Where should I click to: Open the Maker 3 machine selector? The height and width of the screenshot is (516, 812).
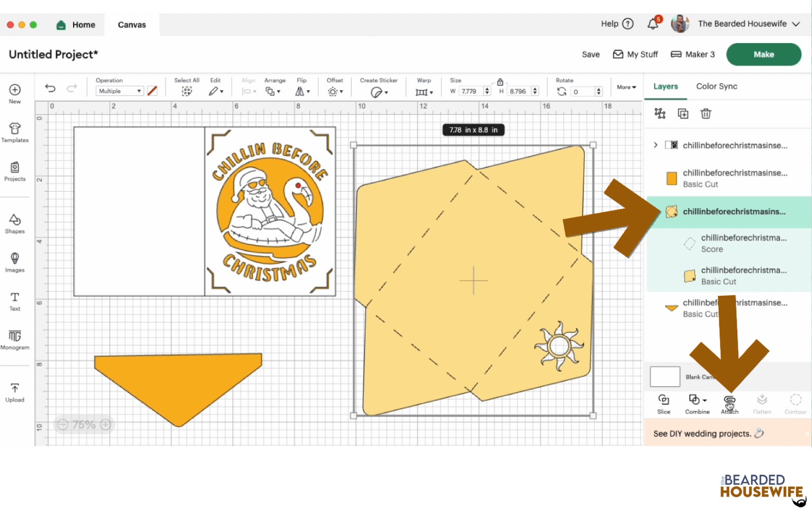coord(693,54)
